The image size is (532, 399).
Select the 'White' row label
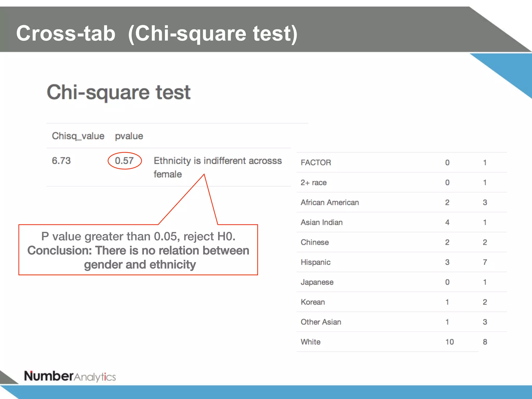[311, 342]
